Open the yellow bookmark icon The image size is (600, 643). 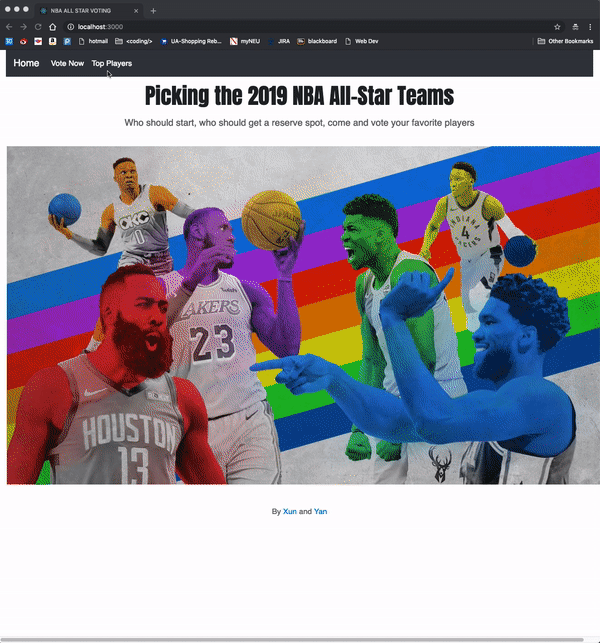tap(52, 41)
